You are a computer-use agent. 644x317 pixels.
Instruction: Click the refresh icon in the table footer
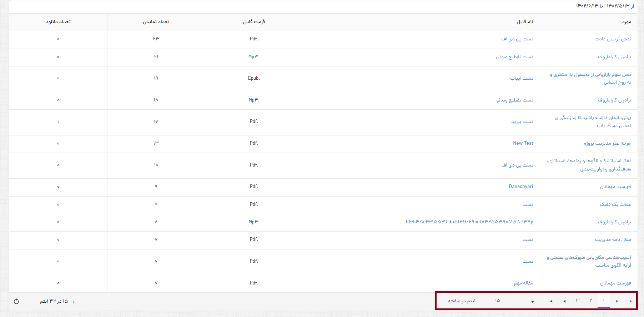(16, 301)
